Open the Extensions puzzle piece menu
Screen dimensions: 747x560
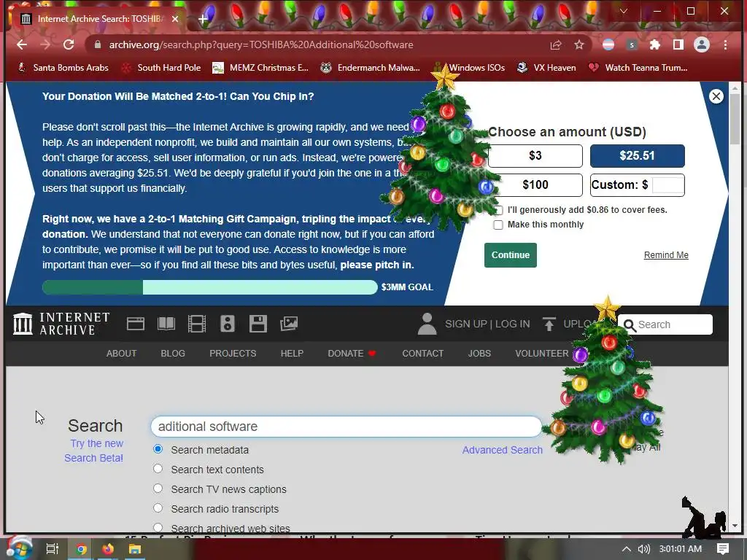click(x=655, y=44)
